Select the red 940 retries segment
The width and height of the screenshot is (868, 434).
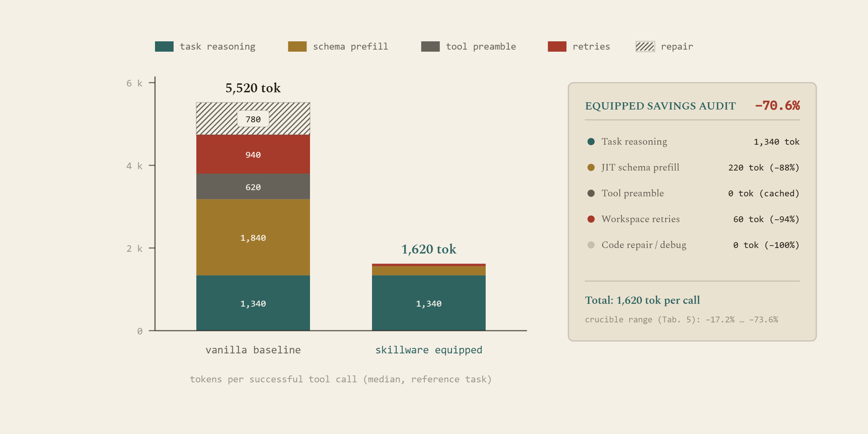click(253, 154)
